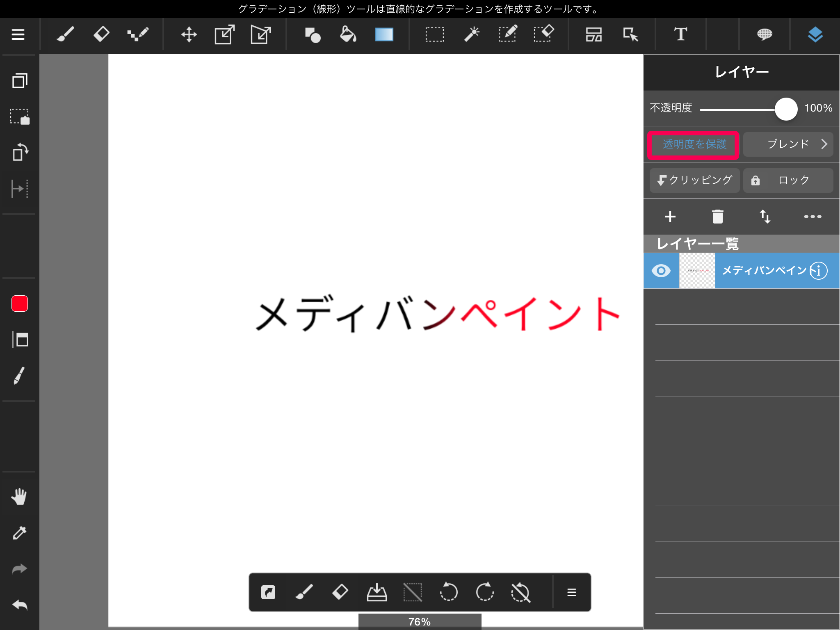Select the Eyedropper tool

[20, 533]
